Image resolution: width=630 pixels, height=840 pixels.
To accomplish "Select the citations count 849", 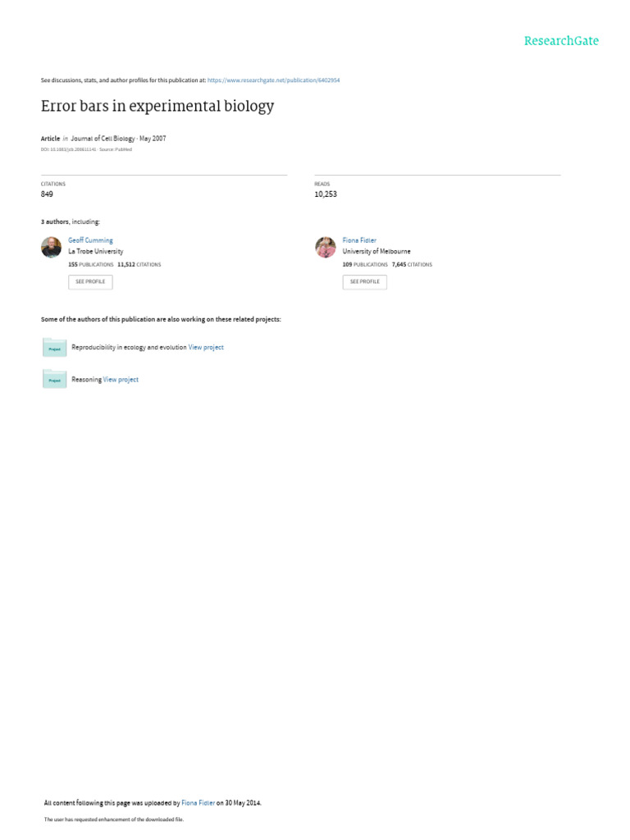I will coord(47,194).
